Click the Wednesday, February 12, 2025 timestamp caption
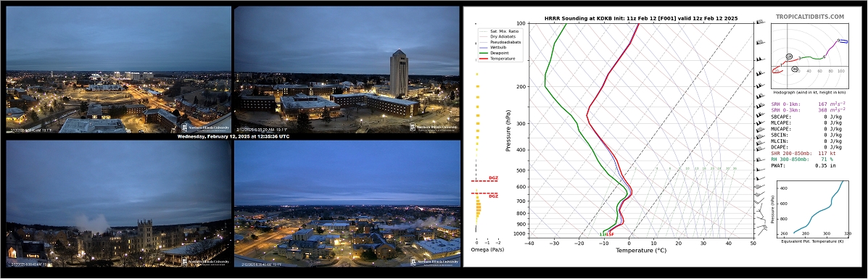 click(x=233, y=137)
